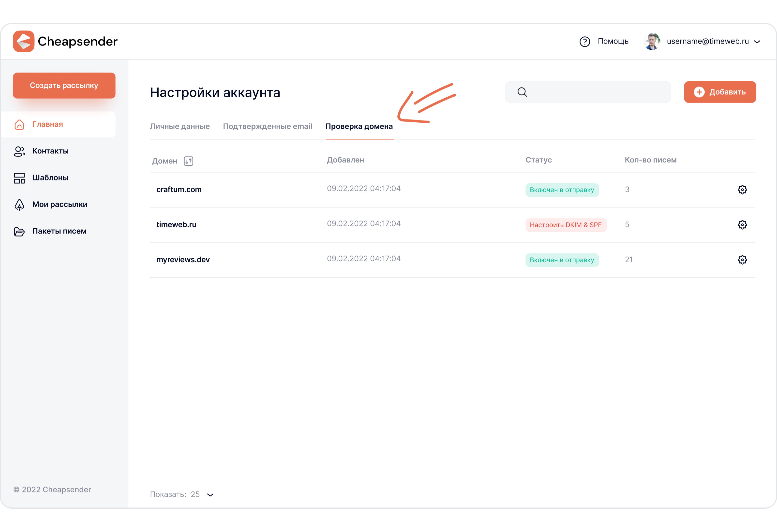Sort domains using the Домен sort icon
Viewport: 777px width, 532px height.
click(189, 161)
